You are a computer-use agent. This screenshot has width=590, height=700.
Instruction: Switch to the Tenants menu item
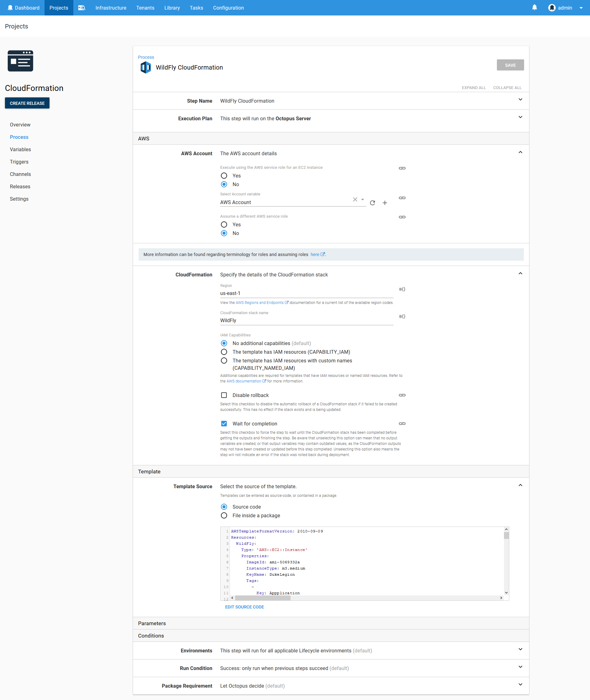[x=145, y=8]
